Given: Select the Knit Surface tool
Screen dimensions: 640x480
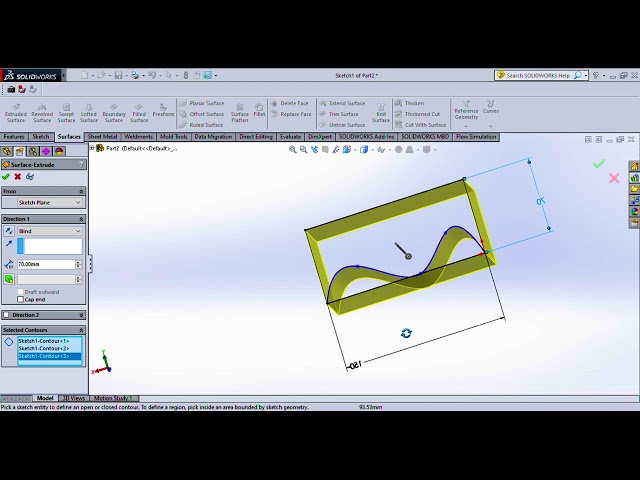Looking at the screenshot, I should [380, 113].
